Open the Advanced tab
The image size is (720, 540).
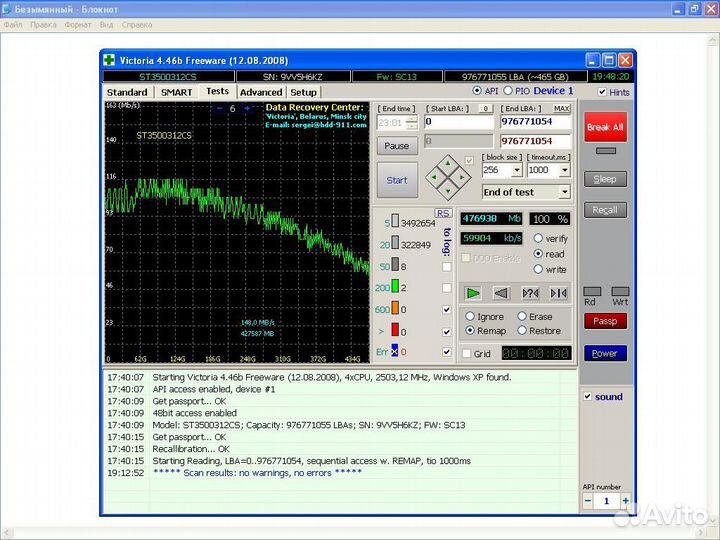pyautogui.click(x=261, y=92)
